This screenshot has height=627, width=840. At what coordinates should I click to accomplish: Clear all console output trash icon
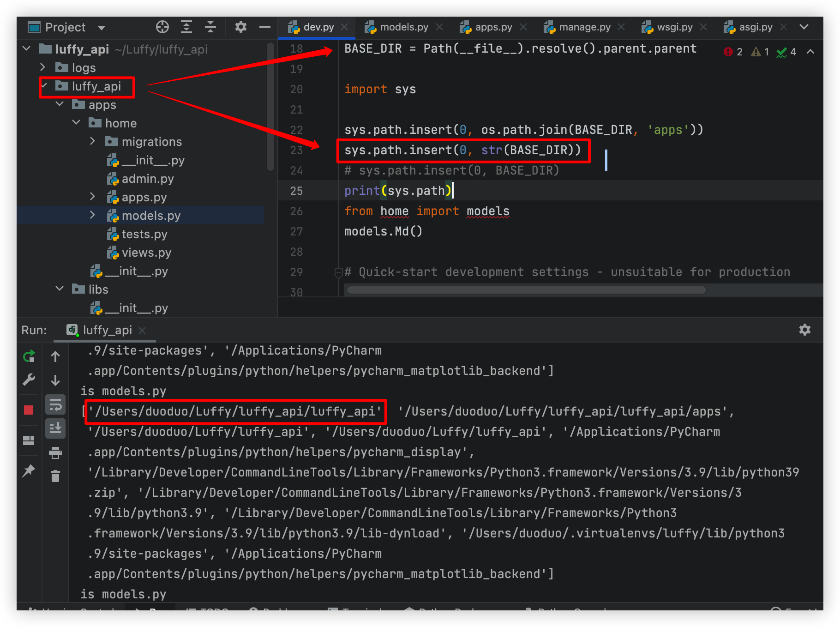55,476
